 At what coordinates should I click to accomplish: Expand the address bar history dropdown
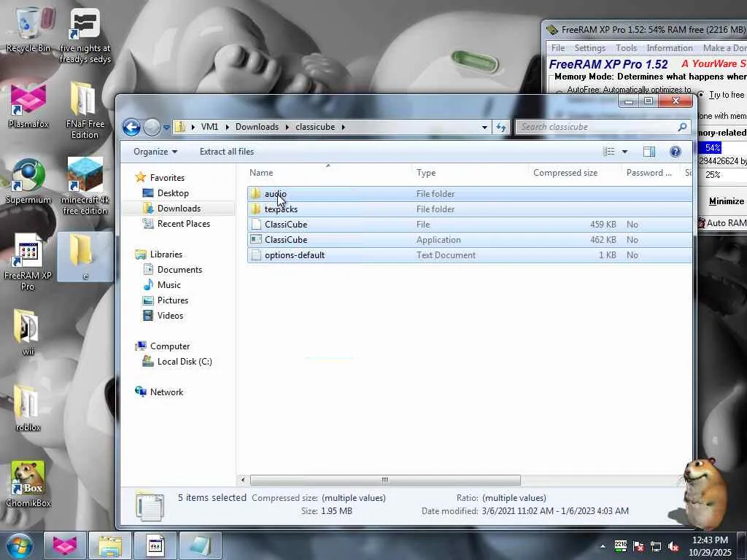(484, 127)
